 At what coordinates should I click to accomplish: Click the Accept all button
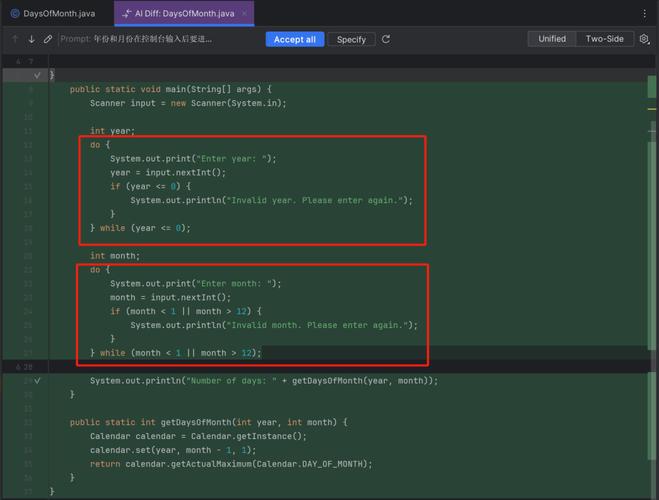(x=295, y=39)
